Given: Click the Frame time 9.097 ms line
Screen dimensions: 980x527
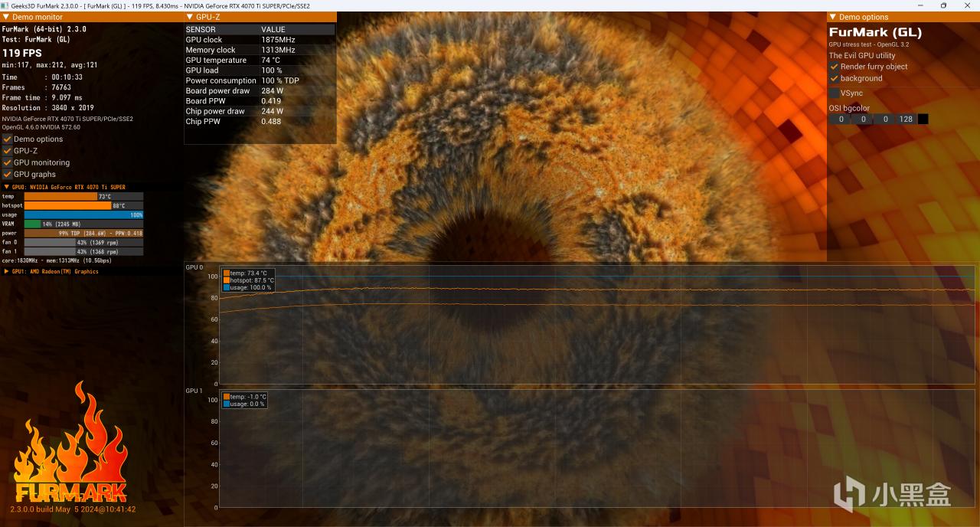Looking at the screenshot, I should point(42,97).
